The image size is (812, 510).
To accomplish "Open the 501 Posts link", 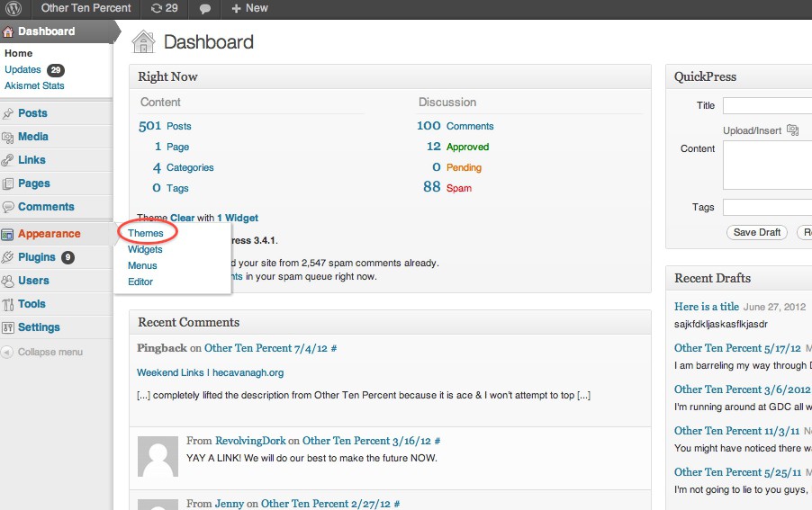I will (178, 126).
